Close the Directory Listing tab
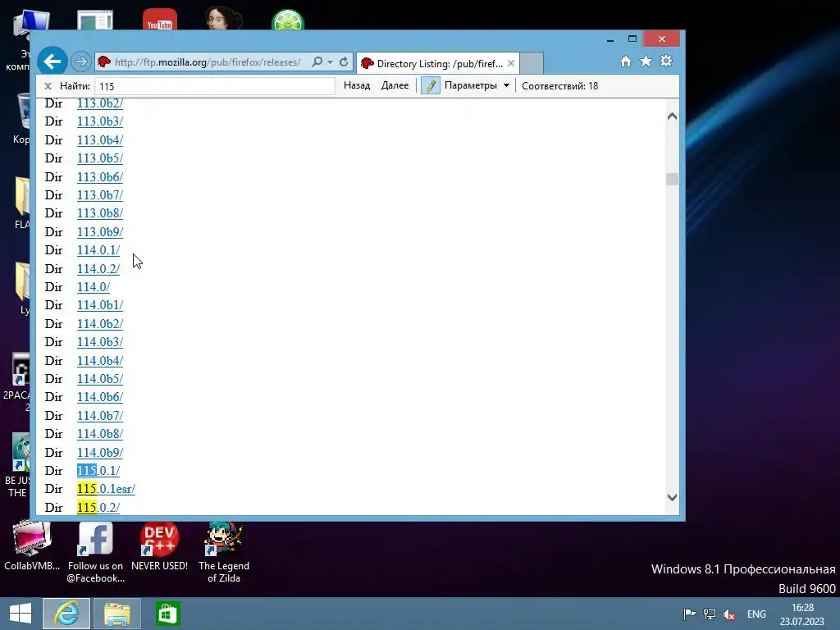This screenshot has height=630, width=840. click(511, 63)
